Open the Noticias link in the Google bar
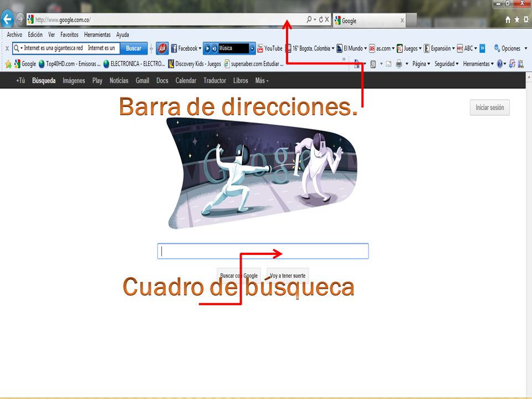This screenshot has height=399, width=532. coord(119,81)
